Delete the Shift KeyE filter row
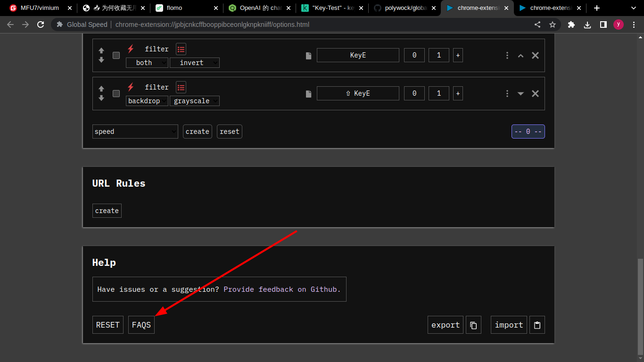 535,93
